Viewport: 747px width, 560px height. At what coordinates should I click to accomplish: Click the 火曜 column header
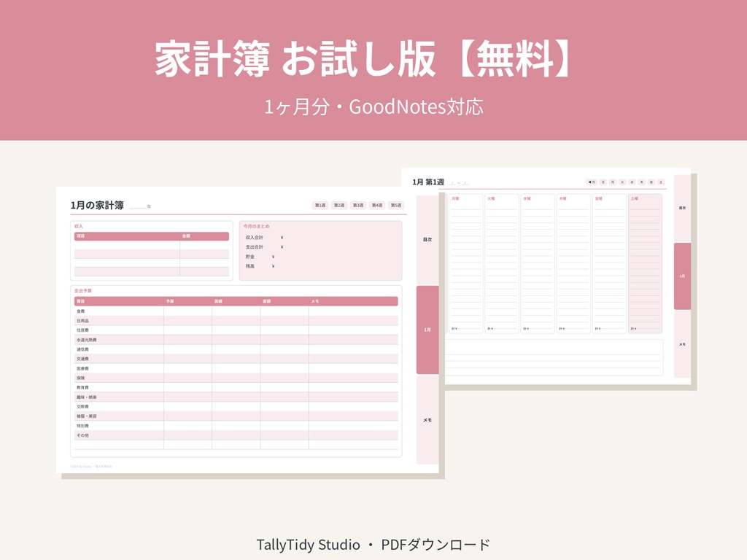point(491,198)
